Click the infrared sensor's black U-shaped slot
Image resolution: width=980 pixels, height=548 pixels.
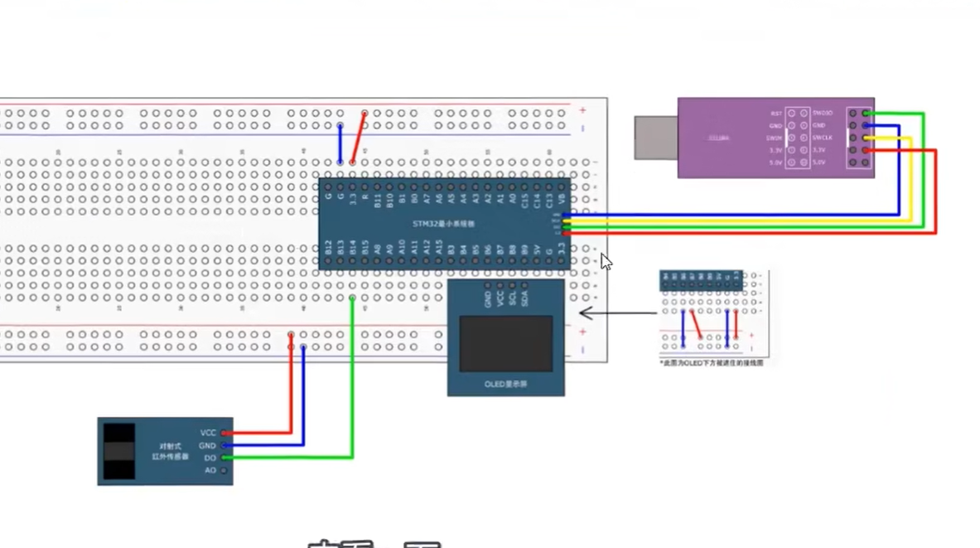118,451
